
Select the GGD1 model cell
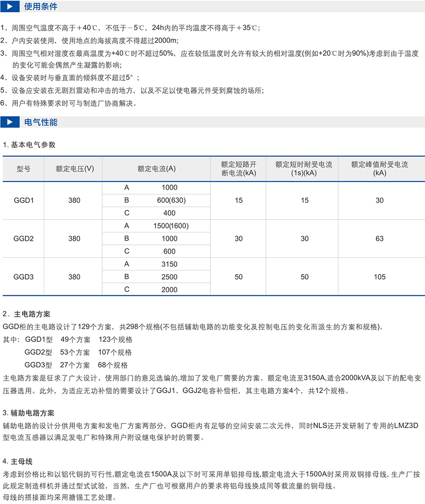(24, 201)
